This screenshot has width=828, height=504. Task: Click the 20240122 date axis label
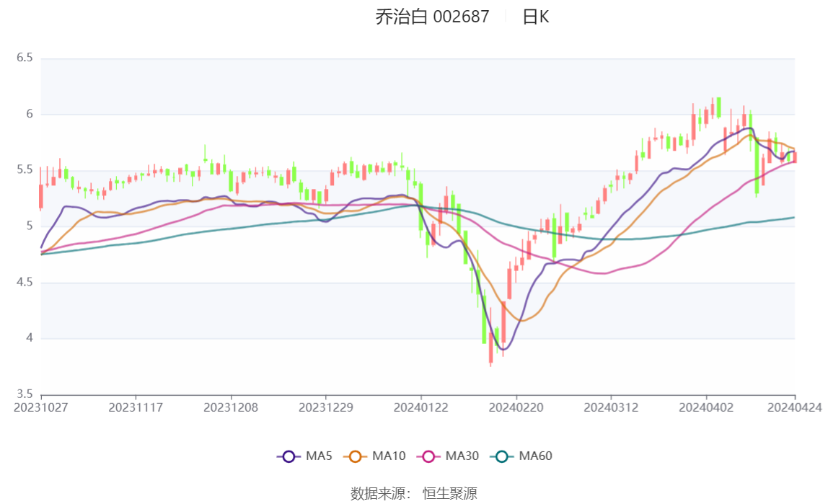420,407
